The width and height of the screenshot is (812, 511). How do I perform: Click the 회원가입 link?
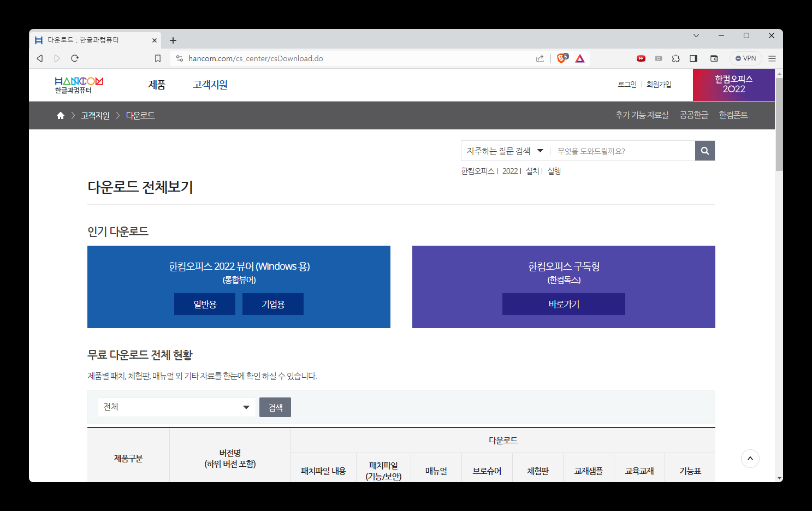coord(659,85)
